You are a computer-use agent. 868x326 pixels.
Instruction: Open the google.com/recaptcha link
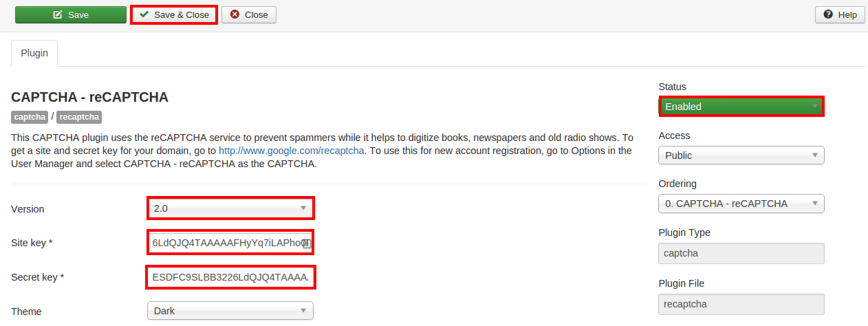[x=292, y=151]
